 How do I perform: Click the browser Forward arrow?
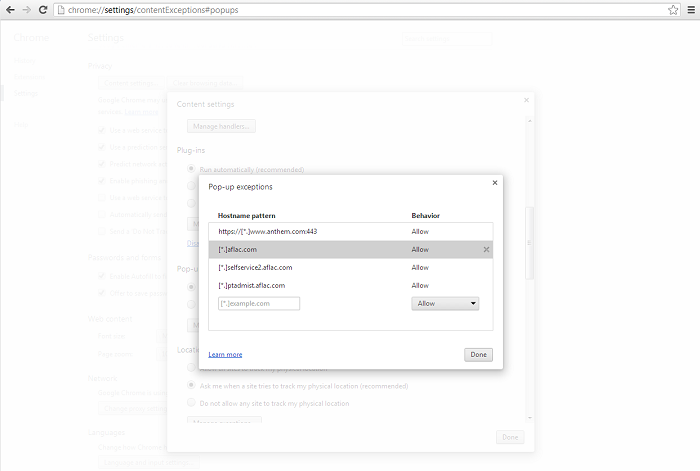click(x=26, y=9)
